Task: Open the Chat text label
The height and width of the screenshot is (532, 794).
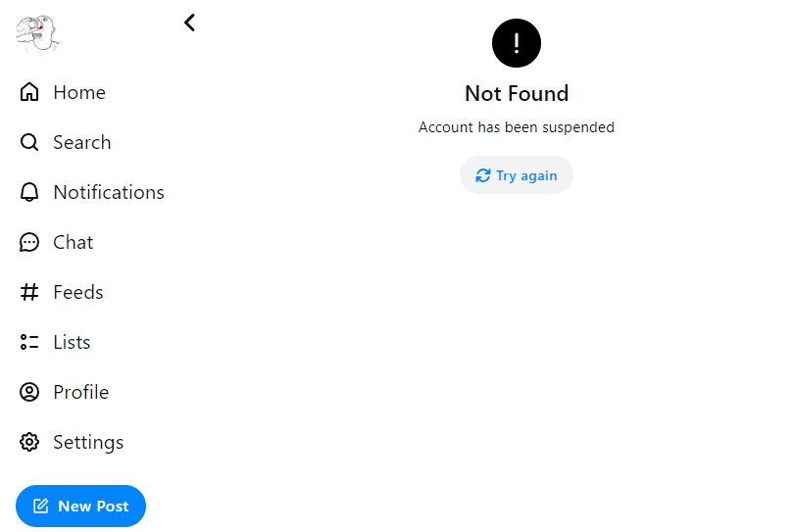Action: (74, 242)
